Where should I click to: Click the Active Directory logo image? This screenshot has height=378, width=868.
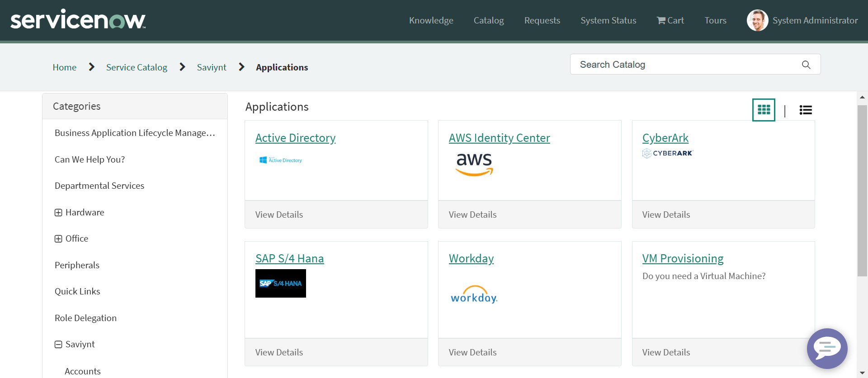pyautogui.click(x=281, y=160)
